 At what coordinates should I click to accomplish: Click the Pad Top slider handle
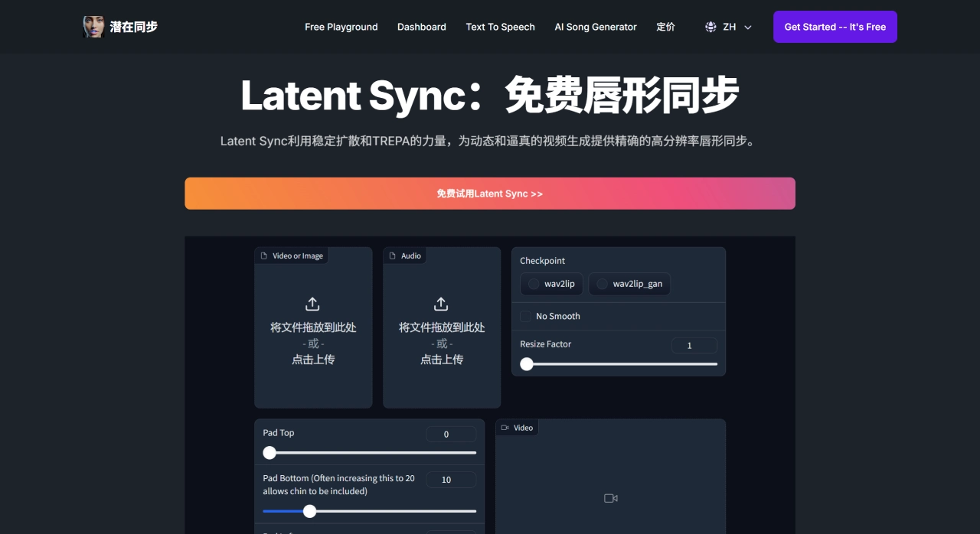pyautogui.click(x=269, y=453)
